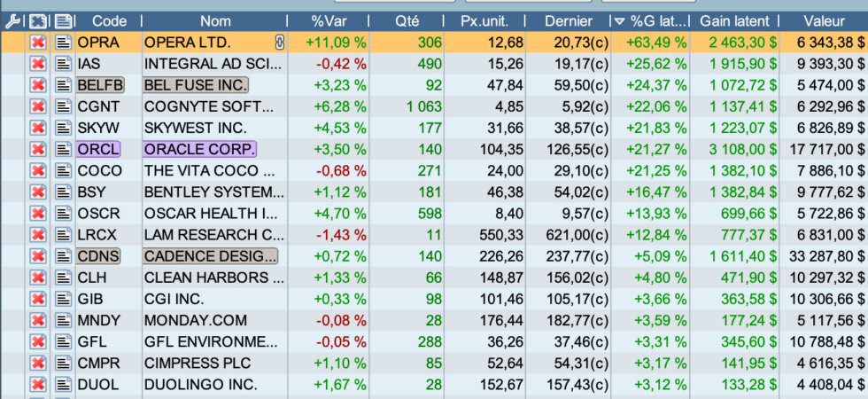Viewport: 868px width, 399px height.
Task: Click the CADENCE DESIG... name tag
Action: coord(211,256)
